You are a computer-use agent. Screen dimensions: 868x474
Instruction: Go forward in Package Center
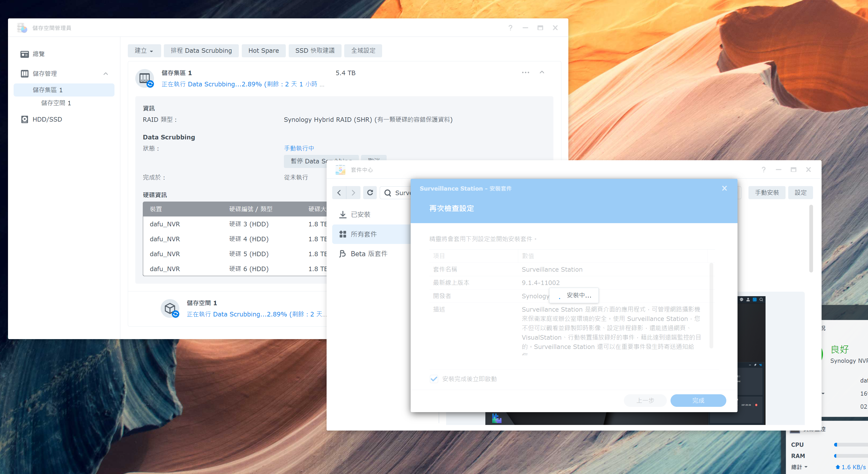pyautogui.click(x=353, y=192)
